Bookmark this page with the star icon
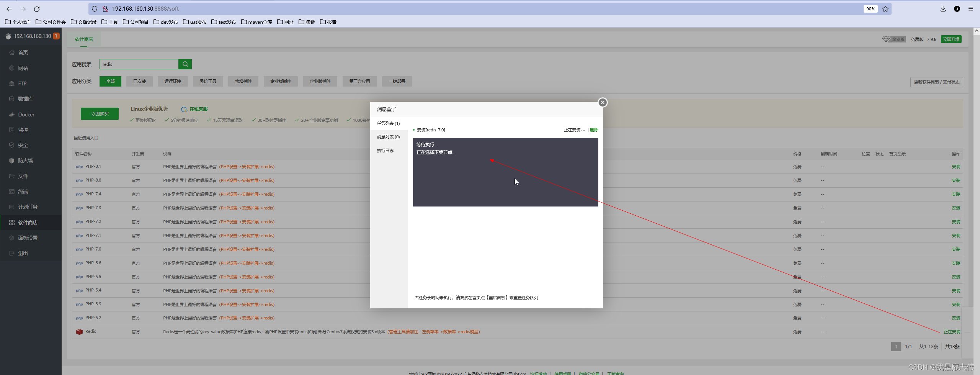This screenshot has width=980, height=375. pos(885,9)
